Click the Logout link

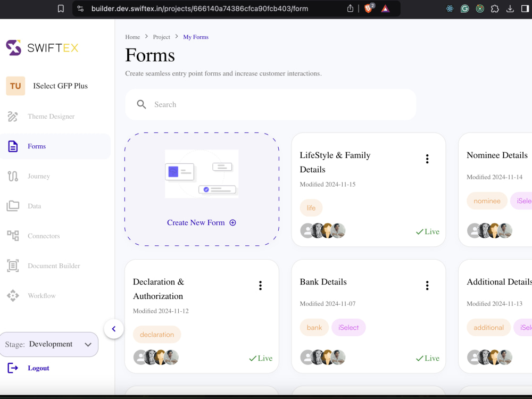tap(38, 368)
